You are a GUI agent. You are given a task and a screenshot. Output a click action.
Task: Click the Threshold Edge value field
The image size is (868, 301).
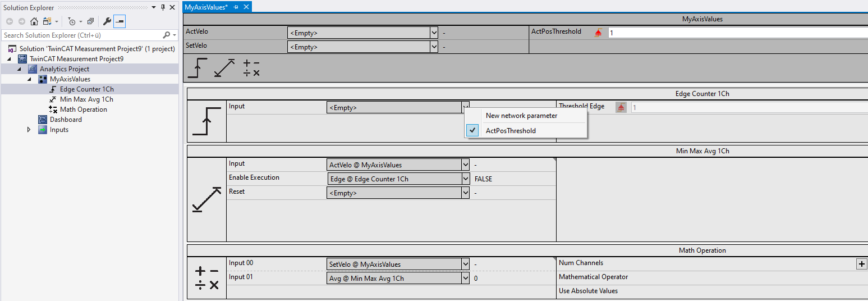pyautogui.click(x=750, y=107)
